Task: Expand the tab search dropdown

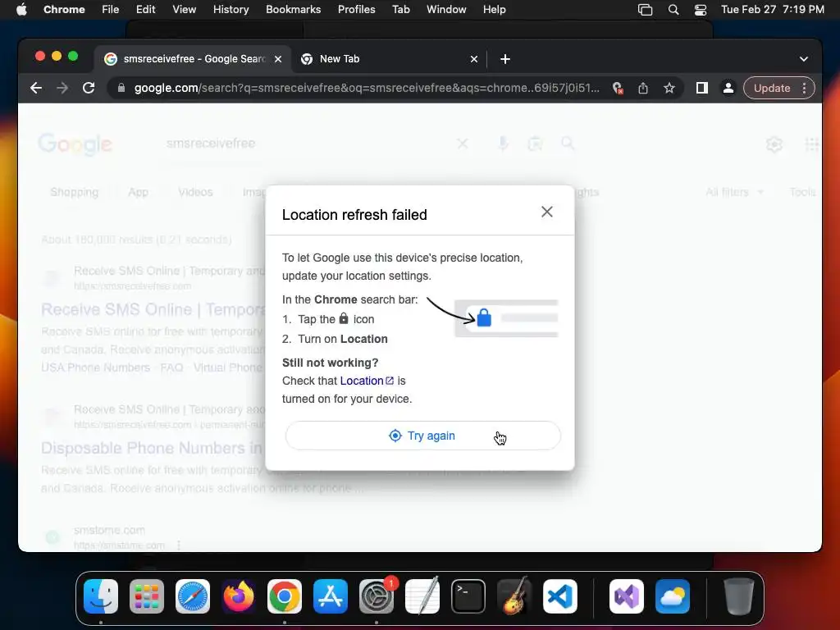Action: tap(804, 59)
